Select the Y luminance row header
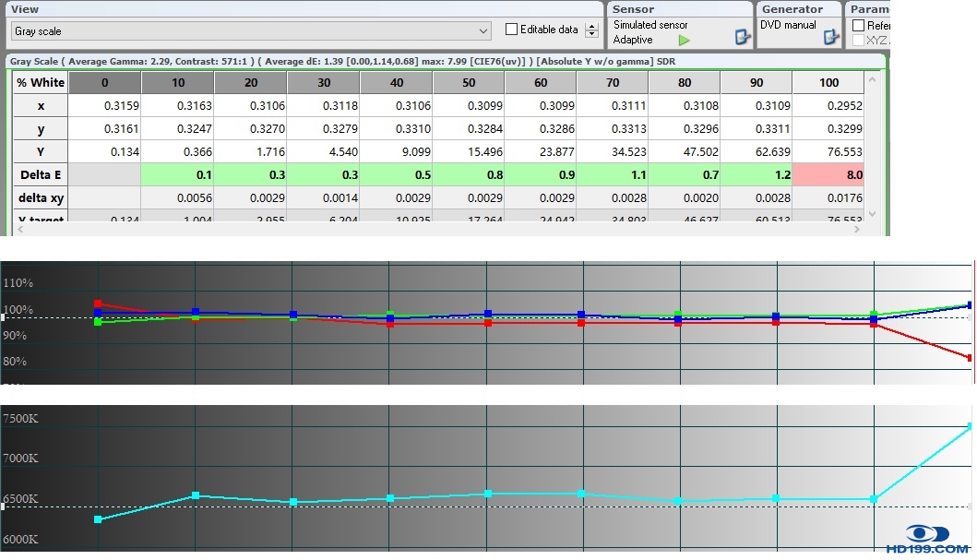 tap(41, 151)
